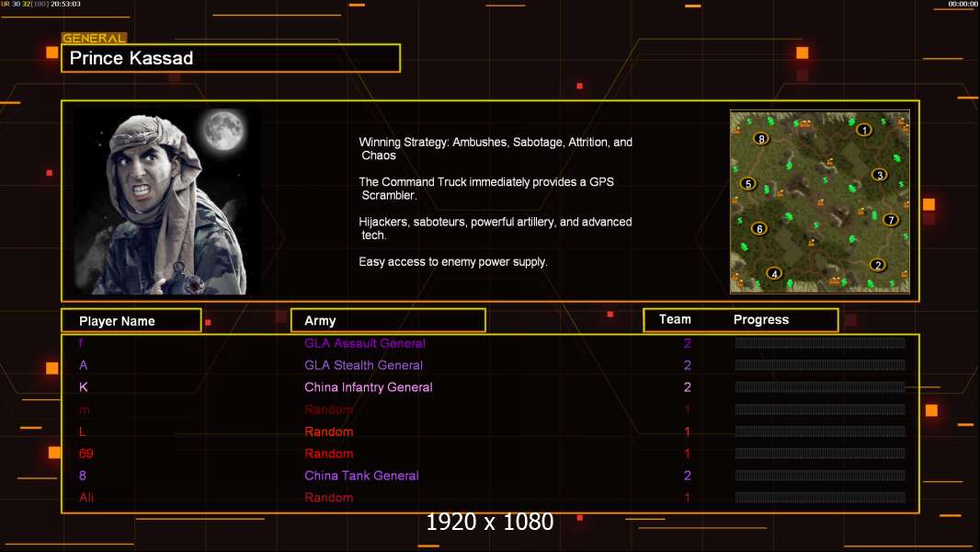Viewport: 980px width, 552px height.
Task: Click team number 1 for player L
Action: (x=687, y=431)
